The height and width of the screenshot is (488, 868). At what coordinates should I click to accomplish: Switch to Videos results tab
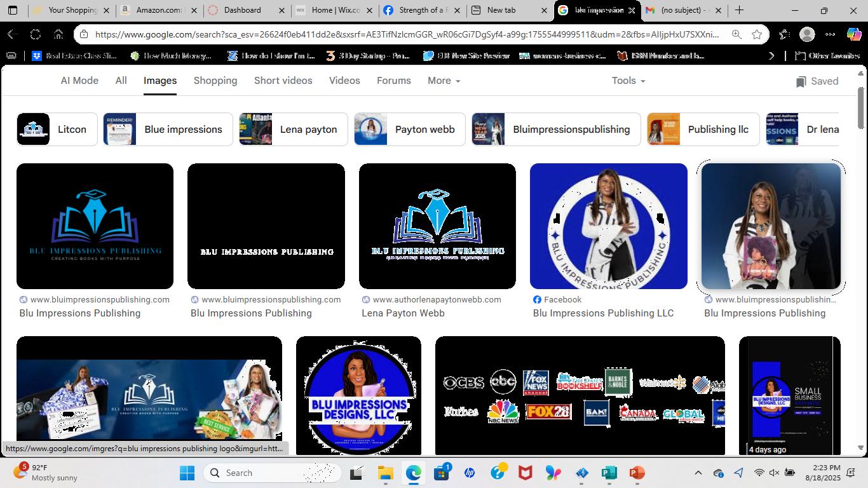[x=344, y=81]
